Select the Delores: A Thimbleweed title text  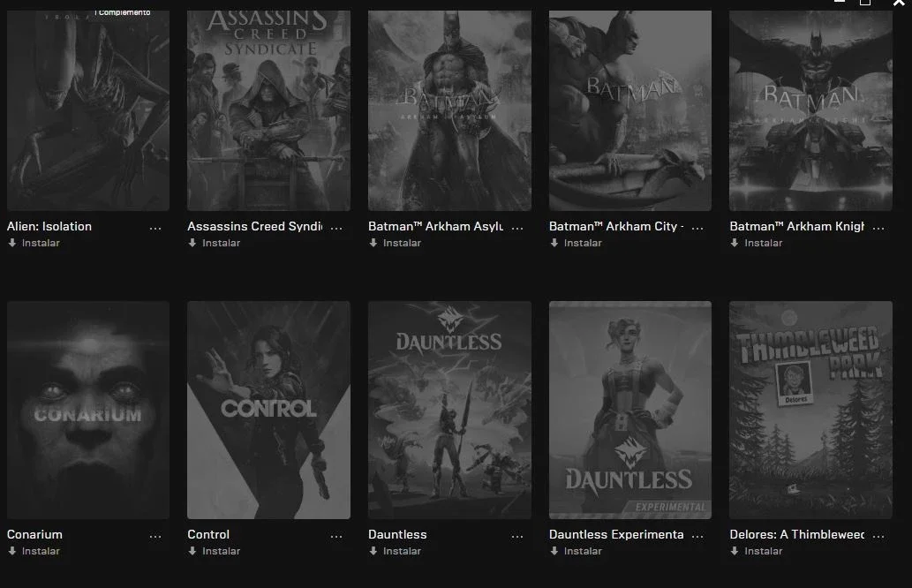797,534
